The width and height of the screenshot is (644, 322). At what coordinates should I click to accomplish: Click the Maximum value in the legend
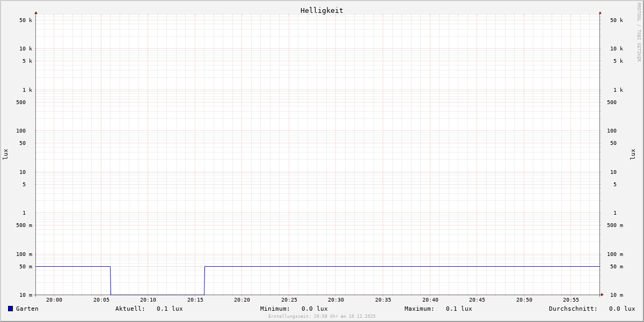(x=459, y=309)
